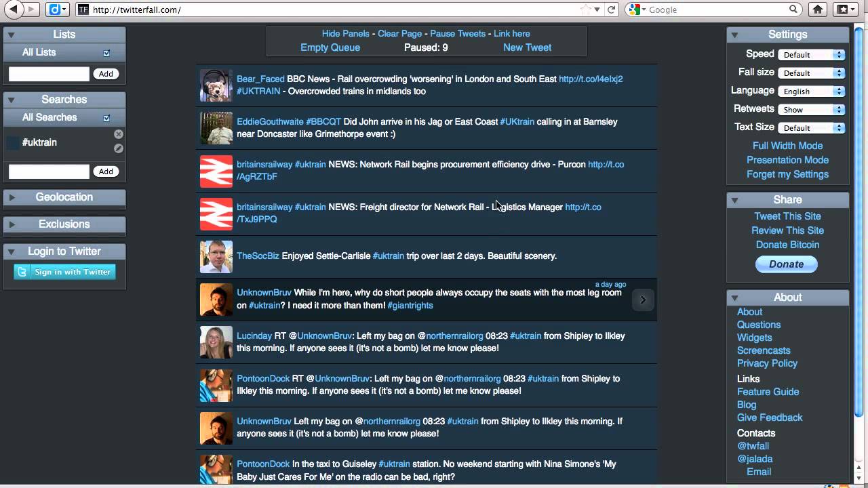
Task: Click Give Feedback link
Action: click(770, 418)
